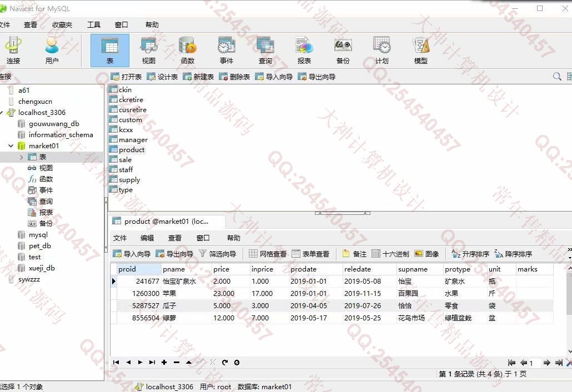Select the 视图 node under market01
This screenshot has height=392, width=572.
(x=46, y=168)
